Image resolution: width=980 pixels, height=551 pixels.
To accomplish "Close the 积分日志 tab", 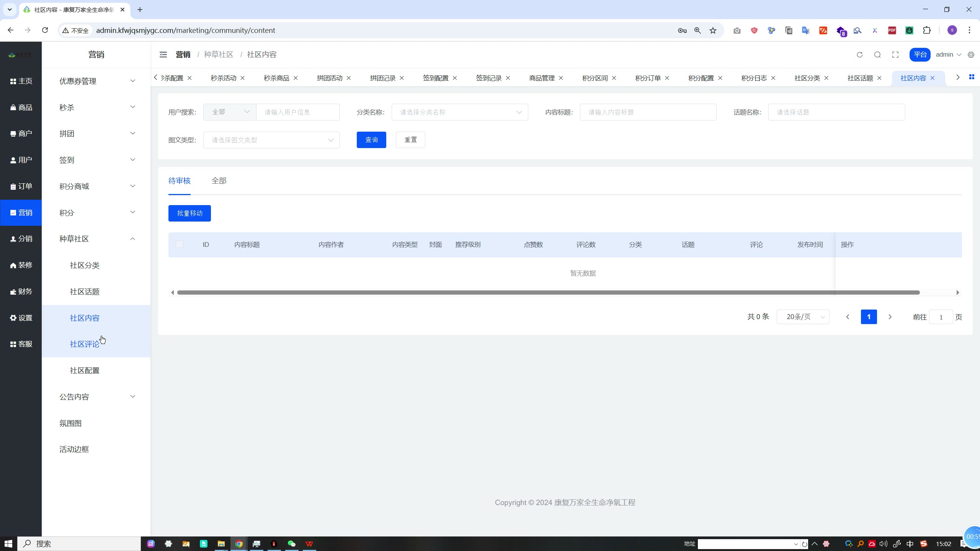I will 773,78.
